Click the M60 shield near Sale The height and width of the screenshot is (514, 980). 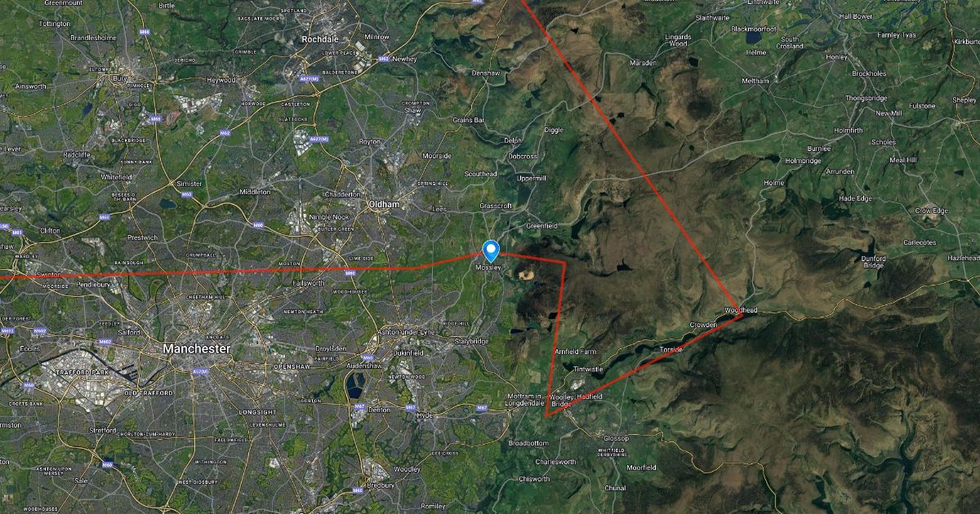107,464
